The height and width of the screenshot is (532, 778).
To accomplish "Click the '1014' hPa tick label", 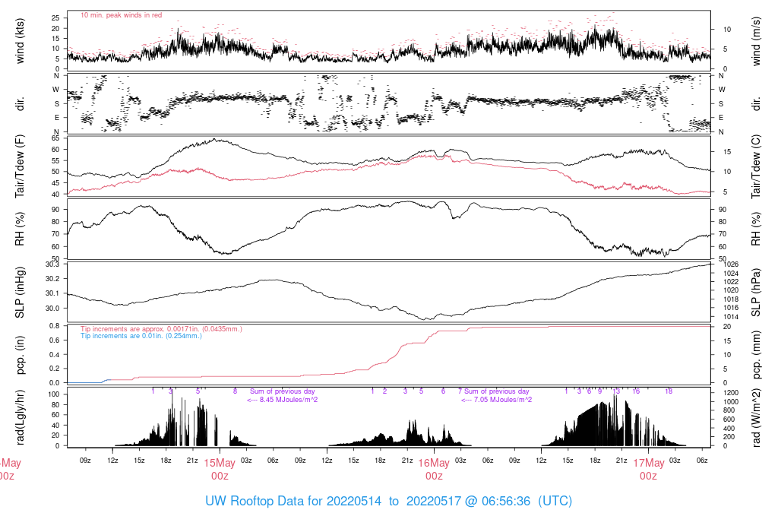I will coord(731,317).
